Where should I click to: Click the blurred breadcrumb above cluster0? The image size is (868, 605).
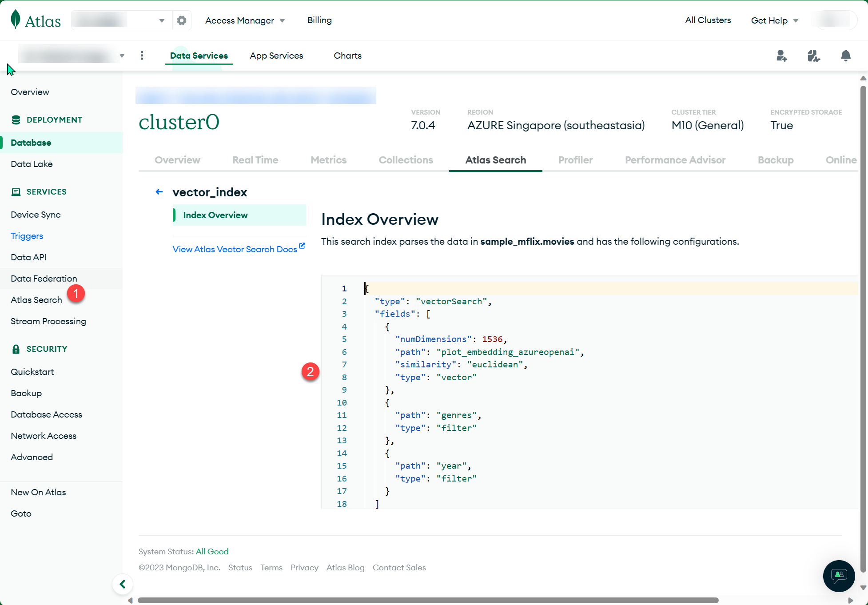(x=255, y=96)
